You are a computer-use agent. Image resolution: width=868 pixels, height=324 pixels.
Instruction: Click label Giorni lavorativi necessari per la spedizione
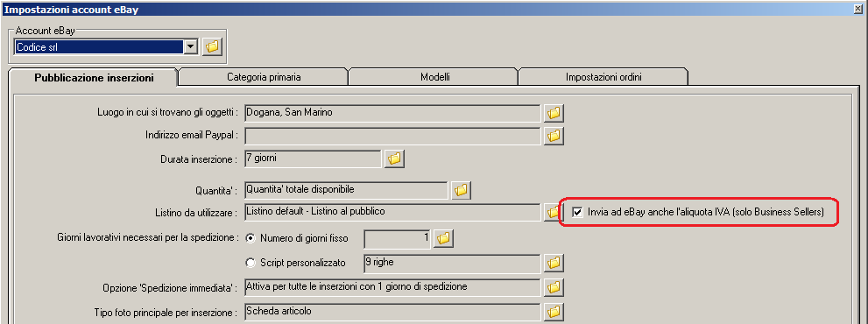coord(148,237)
